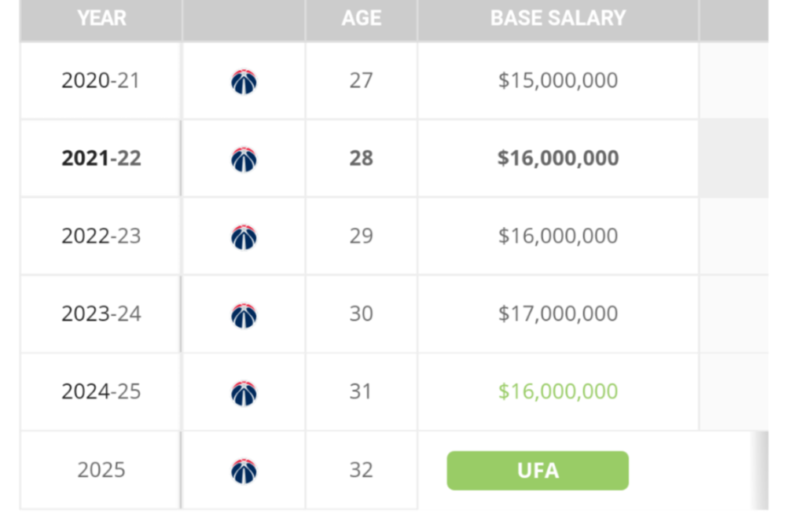
Task: Click the $17,000,000 base salary cell
Action: pos(558,314)
